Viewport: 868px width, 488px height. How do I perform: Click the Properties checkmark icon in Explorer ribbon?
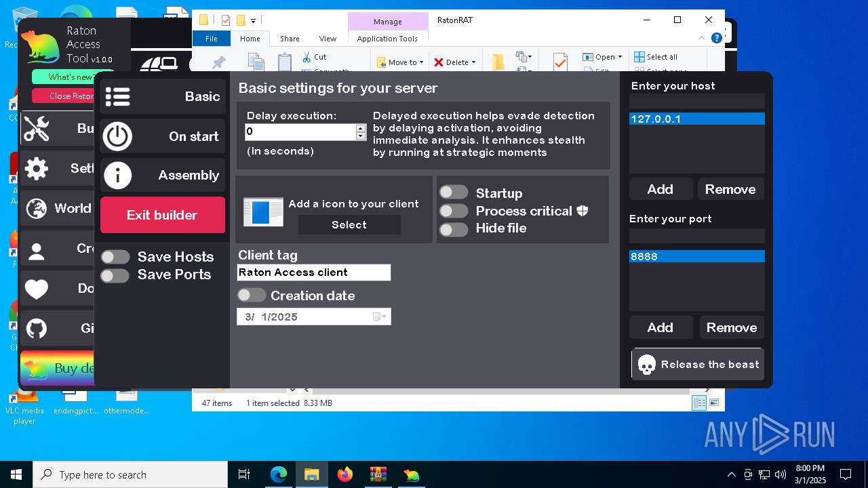pyautogui.click(x=560, y=62)
